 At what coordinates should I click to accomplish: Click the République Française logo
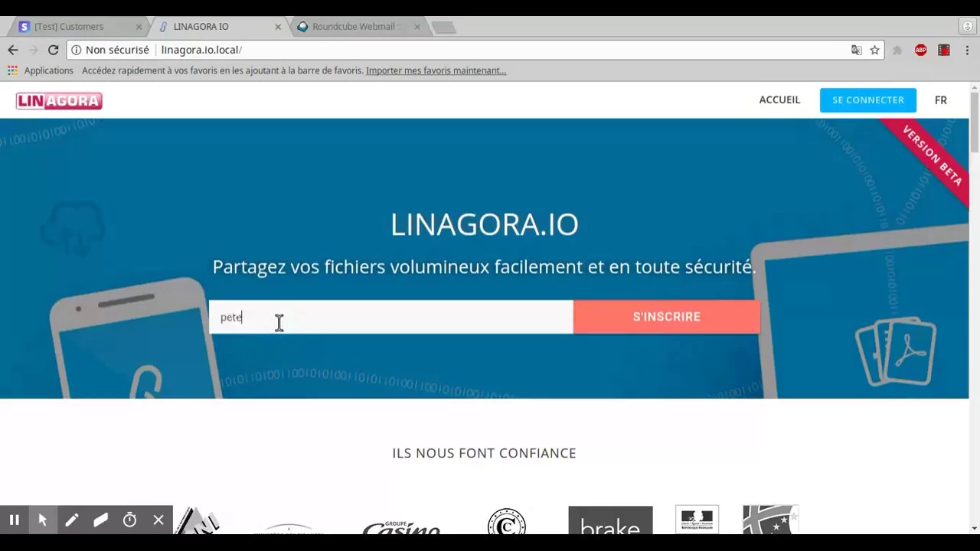[697, 520]
